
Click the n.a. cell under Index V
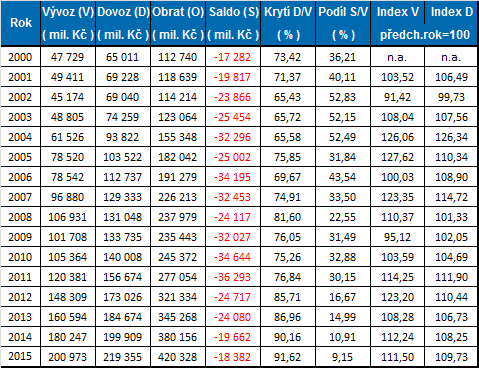[x=397, y=57]
